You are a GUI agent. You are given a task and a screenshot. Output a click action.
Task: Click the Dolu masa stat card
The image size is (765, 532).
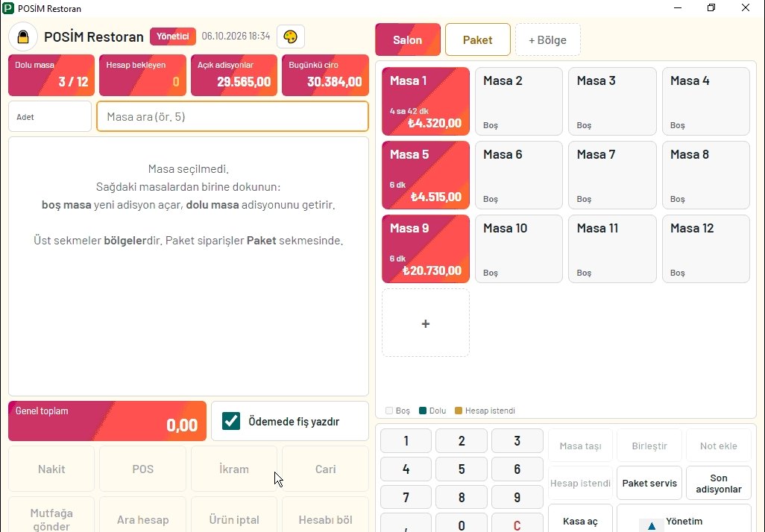51,75
